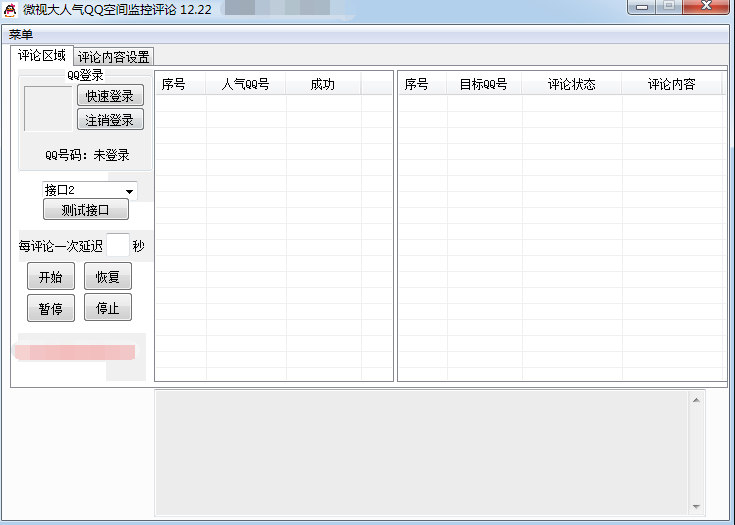Click the 人气QQ号 column header
The image size is (735, 525).
pyautogui.click(x=246, y=84)
